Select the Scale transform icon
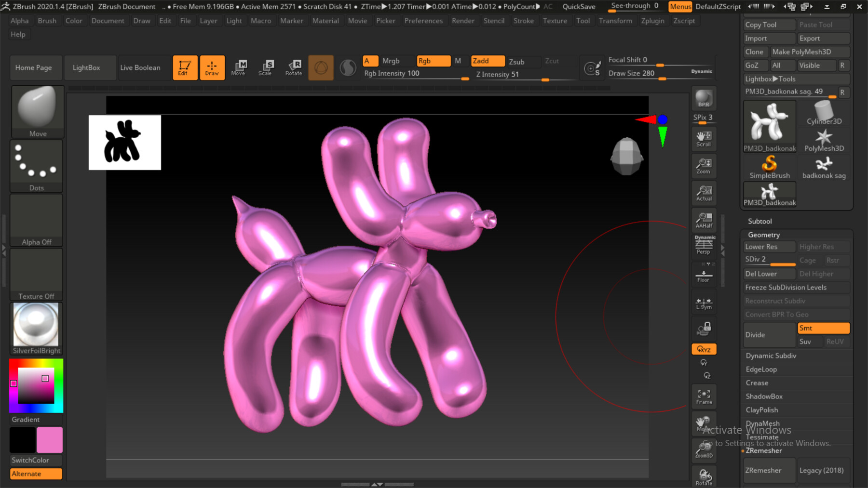The image size is (868, 488). 266,67
